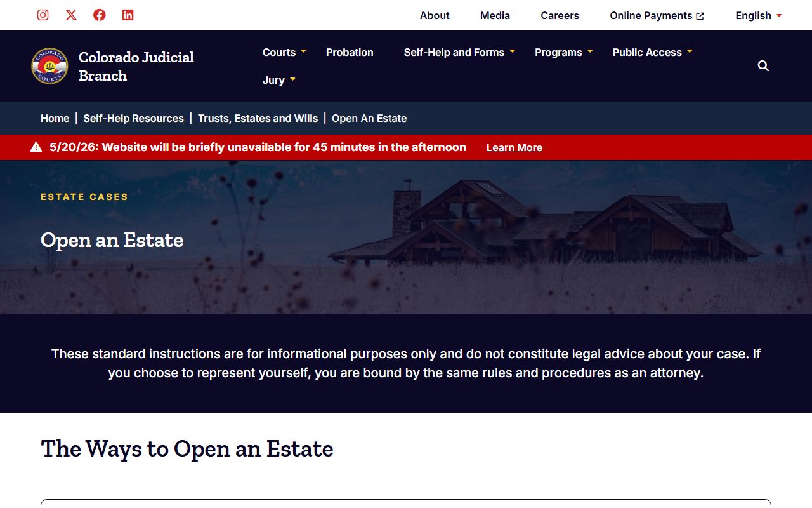Expand the Jury menu arrow
The width and height of the screenshot is (812, 508).
click(x=292, y=79)
